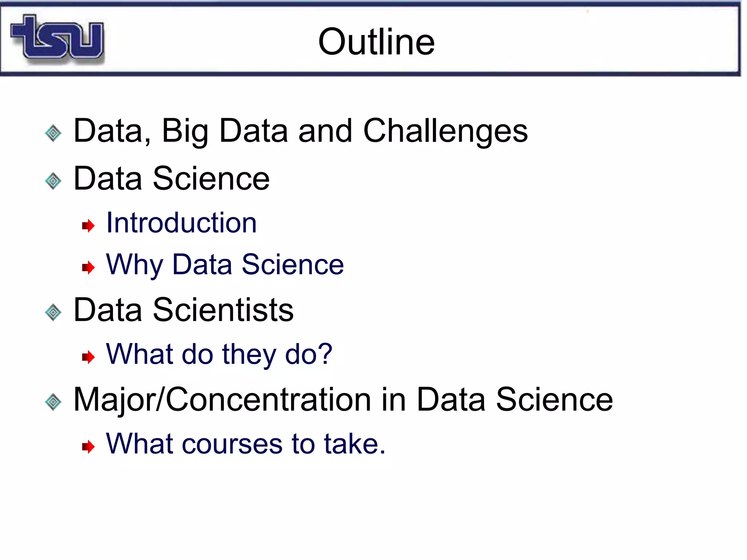Click the 'Data, Big Data and Challenges' line

click(301, 131)
